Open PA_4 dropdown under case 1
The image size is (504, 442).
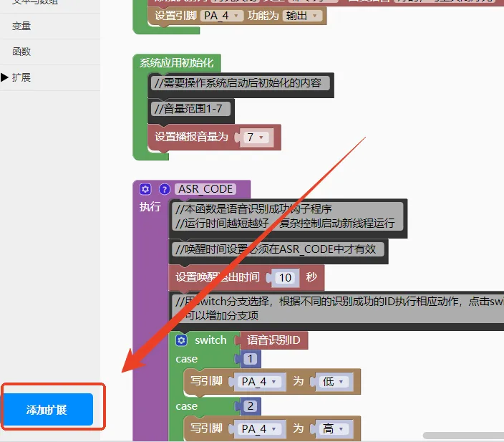(262, 382)
